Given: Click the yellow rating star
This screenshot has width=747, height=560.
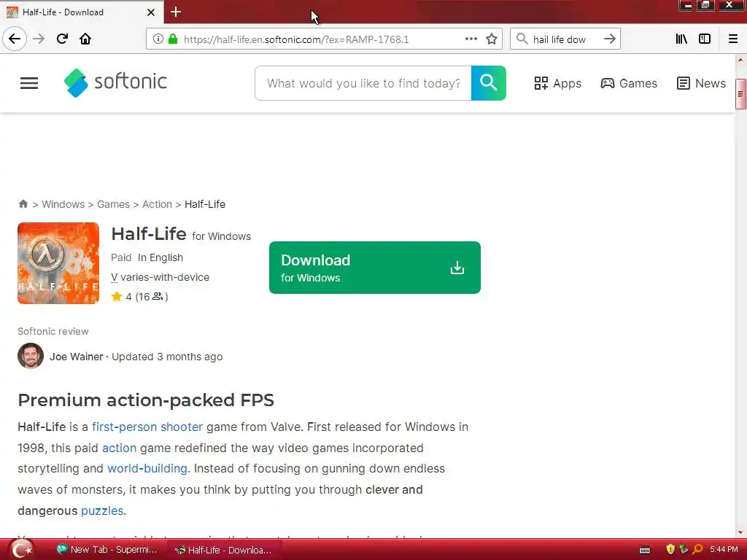Looking at the screenshot, I should [117, 297].
